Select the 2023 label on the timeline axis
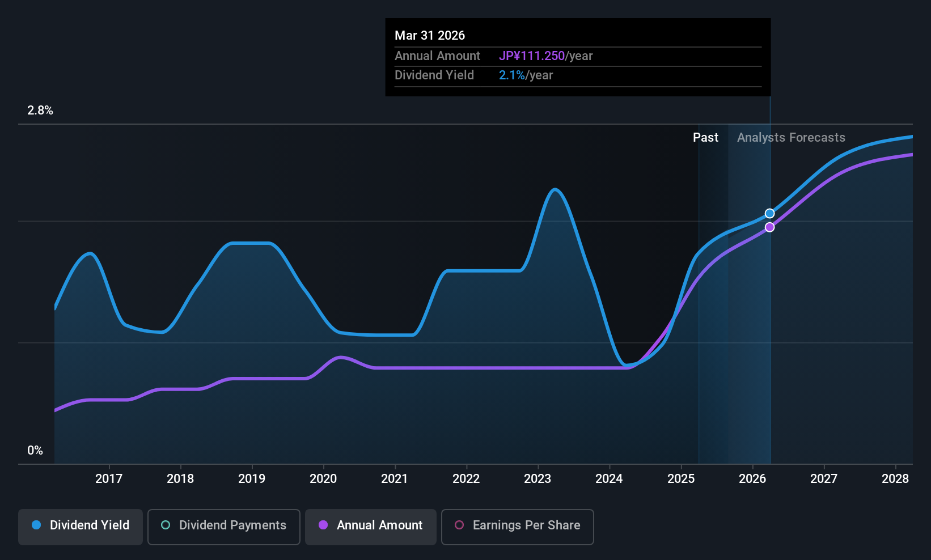This screenshot has height=560, width=931. (538, 479)
